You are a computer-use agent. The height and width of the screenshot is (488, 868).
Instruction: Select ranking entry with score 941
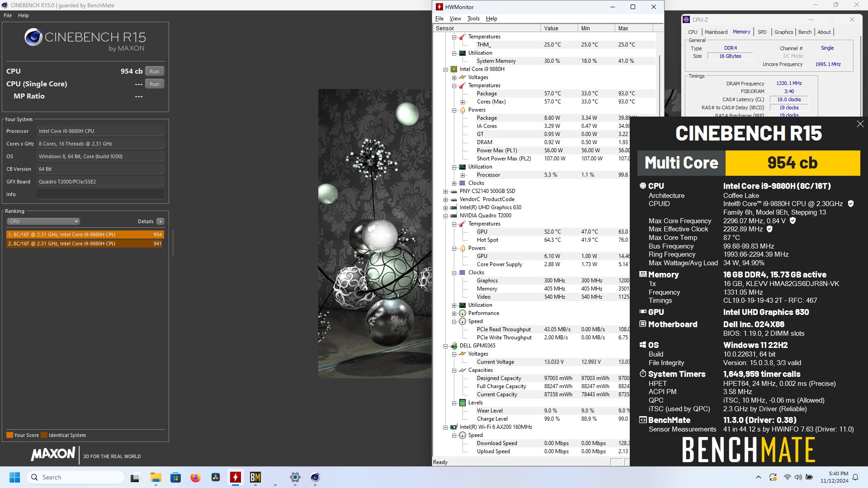click(x=85, y=244)
